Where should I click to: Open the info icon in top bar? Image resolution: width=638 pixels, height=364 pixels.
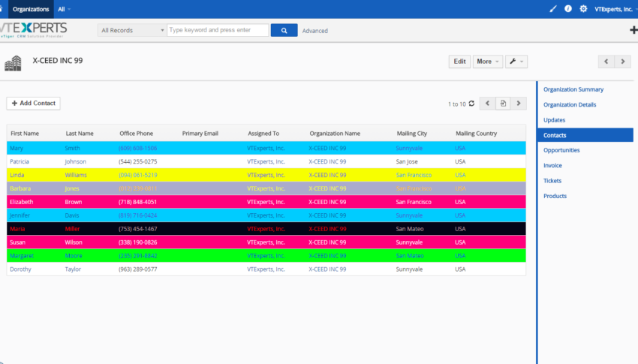[x=568, y=9]
